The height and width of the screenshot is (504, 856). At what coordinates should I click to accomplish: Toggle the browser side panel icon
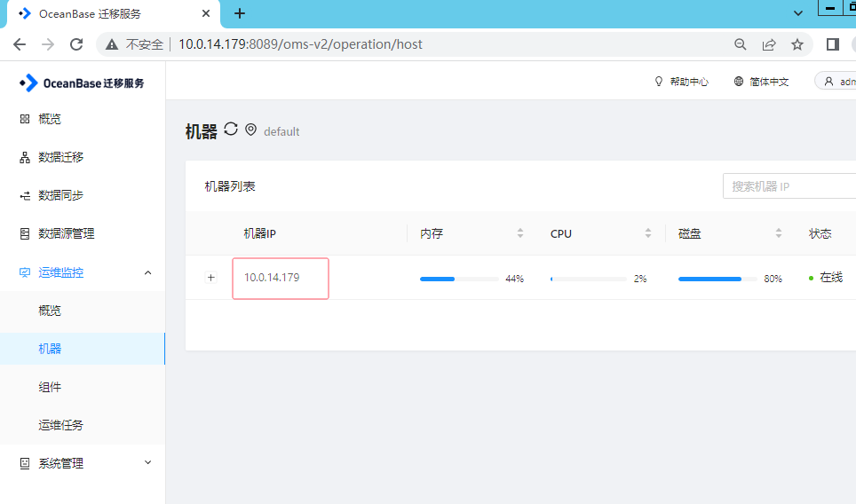(x=833, y=44)
